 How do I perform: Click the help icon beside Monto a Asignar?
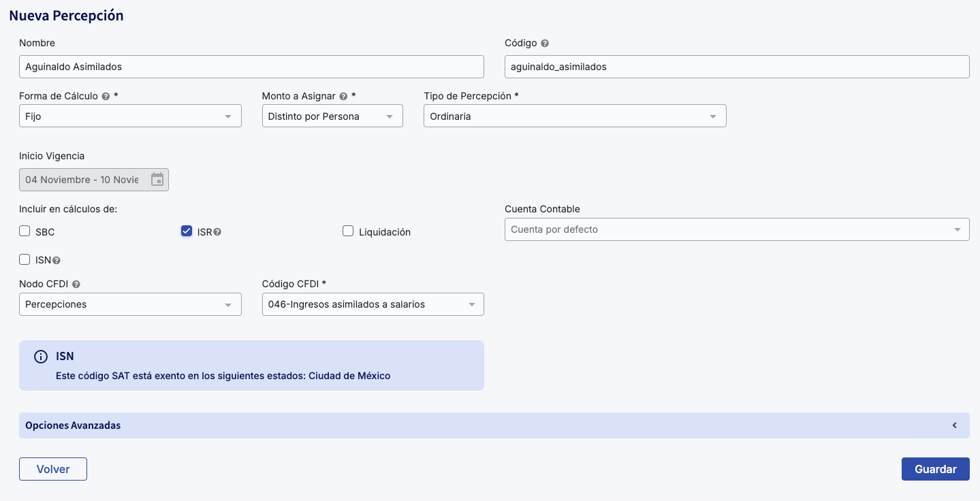point(343,97)
